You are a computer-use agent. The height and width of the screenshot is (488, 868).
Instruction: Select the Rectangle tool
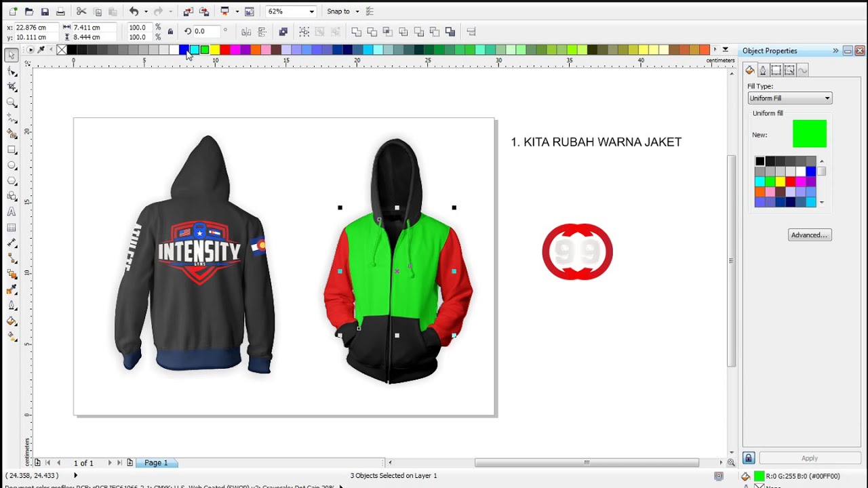(12, 150)
